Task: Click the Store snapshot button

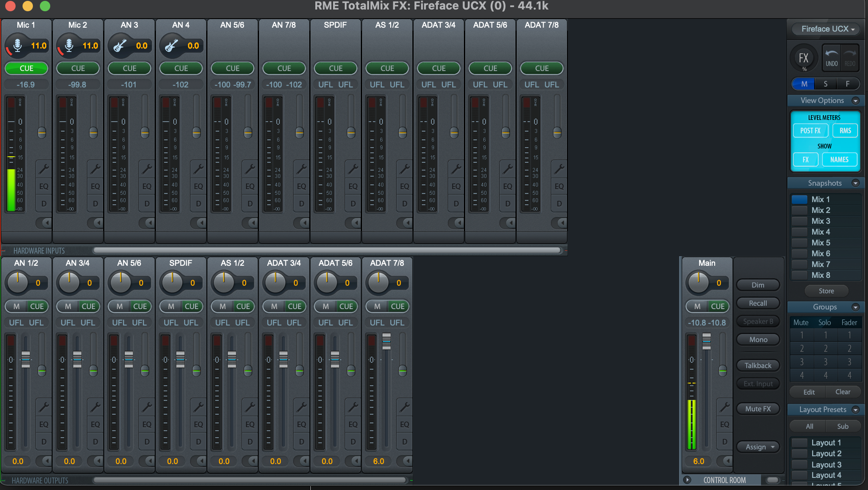Action: tap(826, 291)
